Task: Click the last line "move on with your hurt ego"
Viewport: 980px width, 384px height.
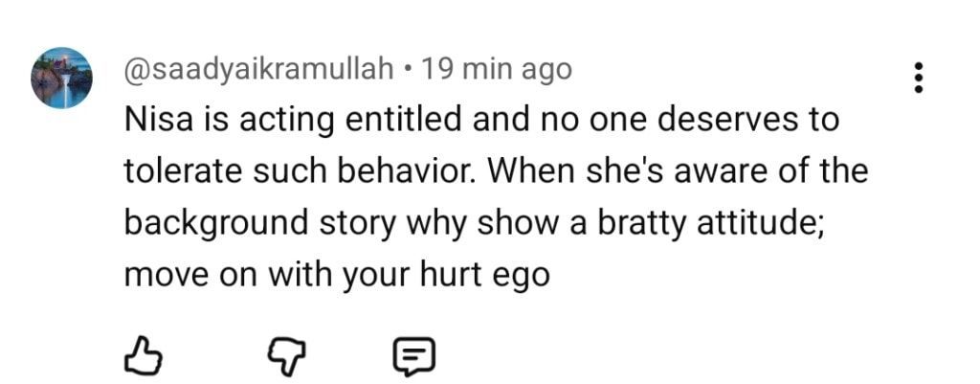Action: [x=337, y=275]
